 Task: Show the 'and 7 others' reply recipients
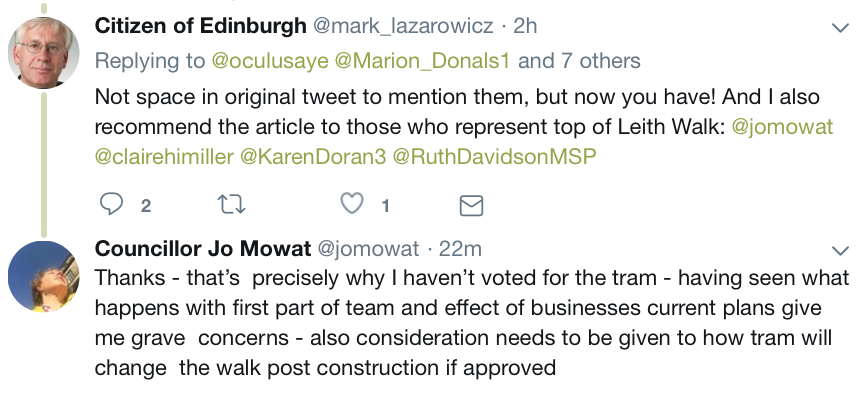(579, 61)
